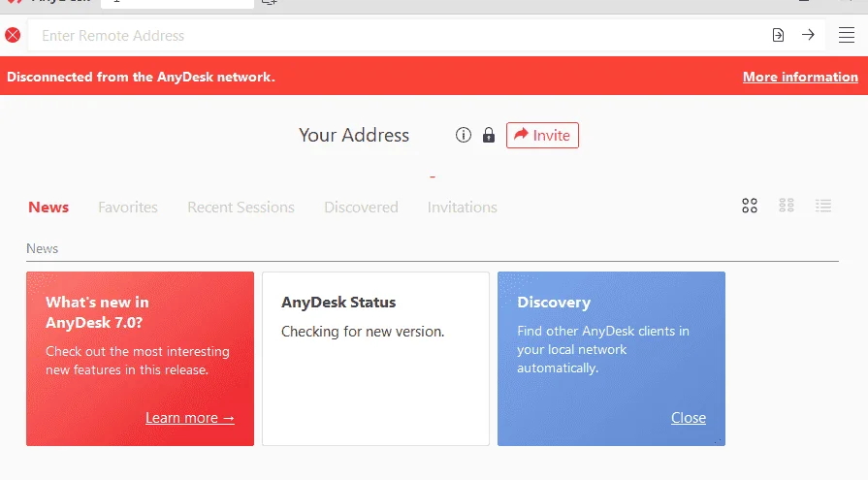
Task: Click the News section header label
Action: tap(42, 248)
